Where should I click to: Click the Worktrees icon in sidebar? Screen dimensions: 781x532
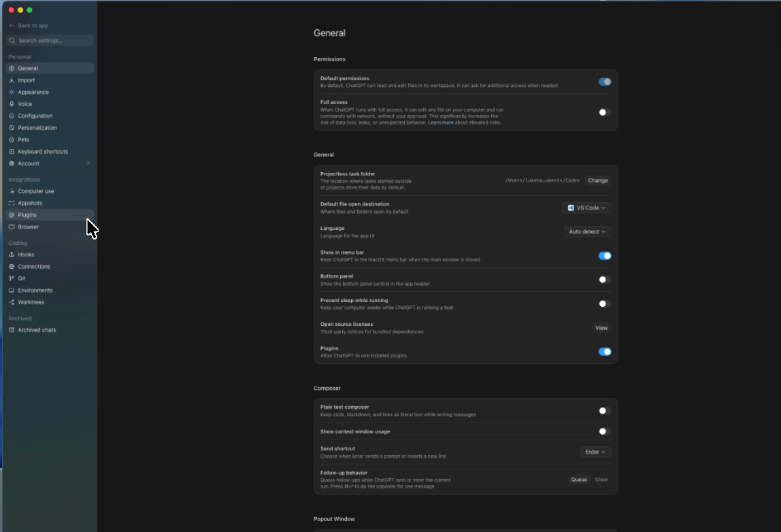click(x=12, y=302)
